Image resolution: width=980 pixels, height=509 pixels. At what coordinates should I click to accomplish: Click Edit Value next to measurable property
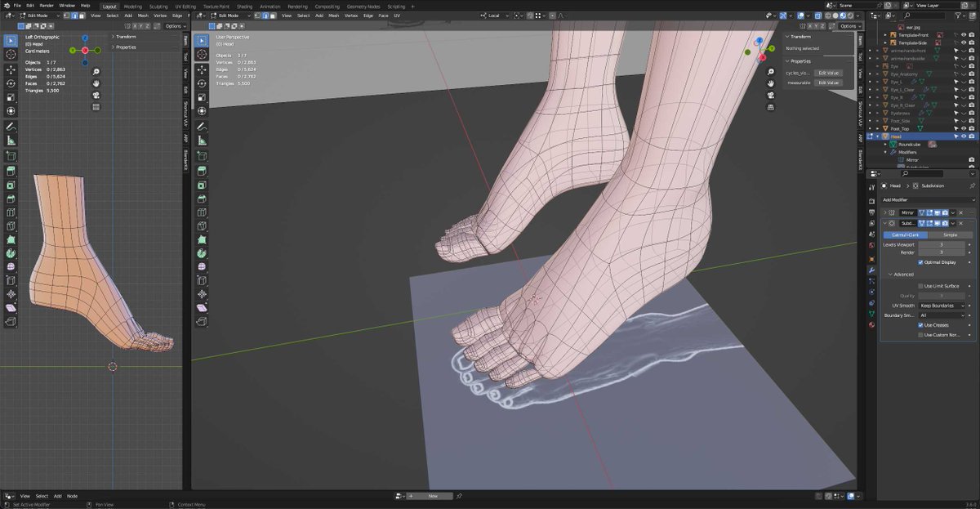(x=828, y=83)
